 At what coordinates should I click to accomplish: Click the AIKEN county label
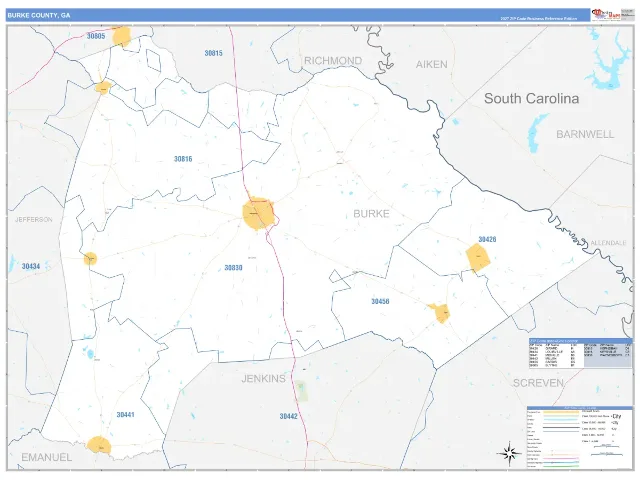pos(431,64)
